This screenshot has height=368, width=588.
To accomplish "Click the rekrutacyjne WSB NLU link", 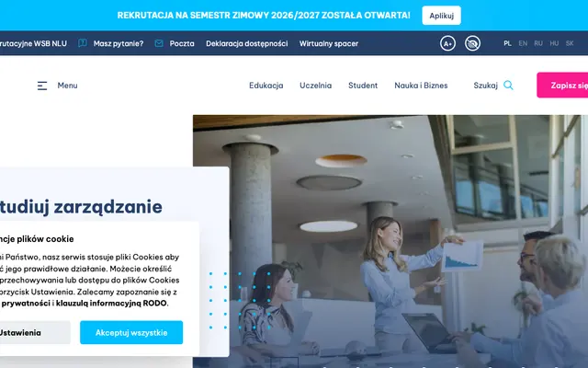I will click(33, 43).
